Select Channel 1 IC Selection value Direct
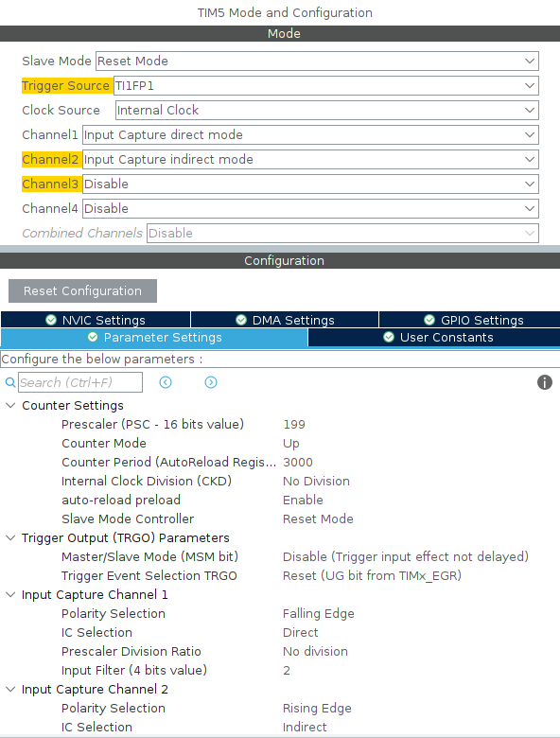560x738 pixels. pos(300,633)
